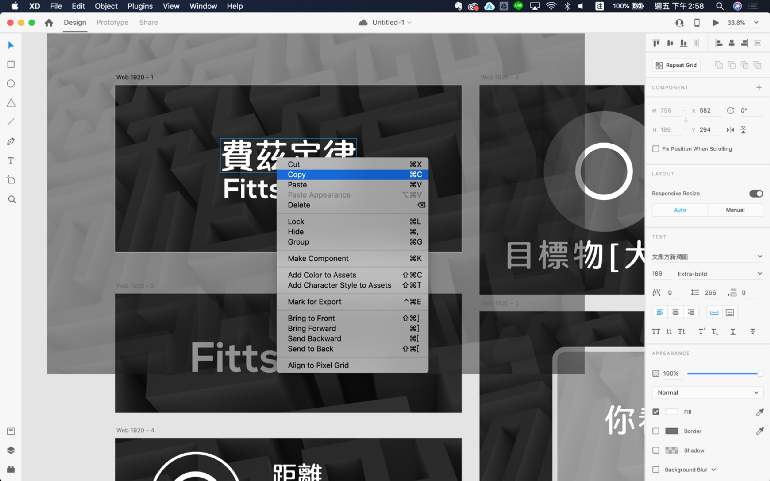This screenshot has height=481, width=770.
Task: Select the Polygon tool
Action: point(11,103)
